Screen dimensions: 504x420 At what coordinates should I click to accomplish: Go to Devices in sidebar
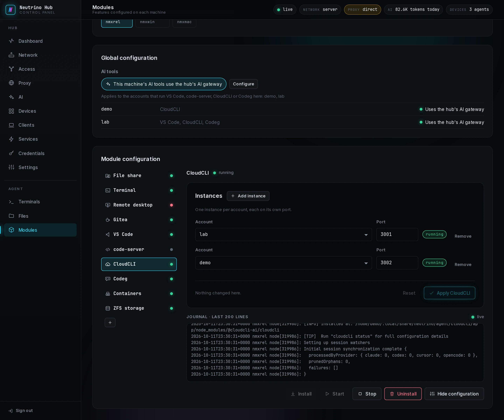click(40, 111)
